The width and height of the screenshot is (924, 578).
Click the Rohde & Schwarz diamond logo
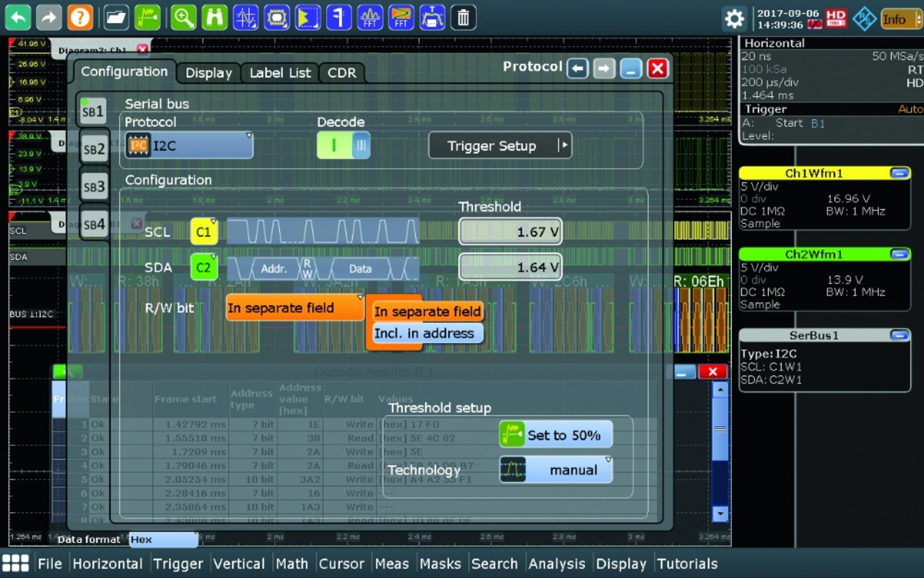[864, 19]
